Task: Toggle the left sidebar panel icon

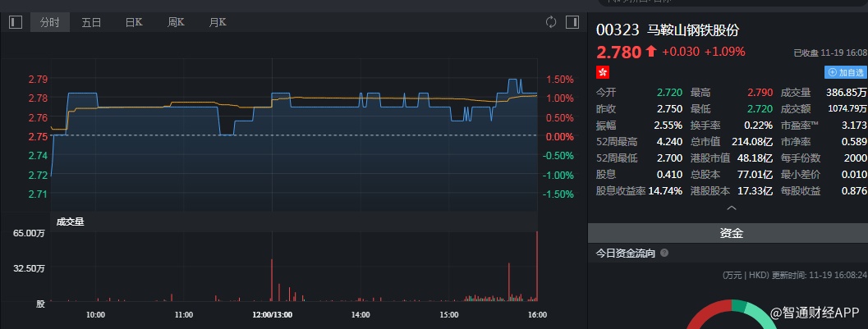Action: [x=15, y=22]
